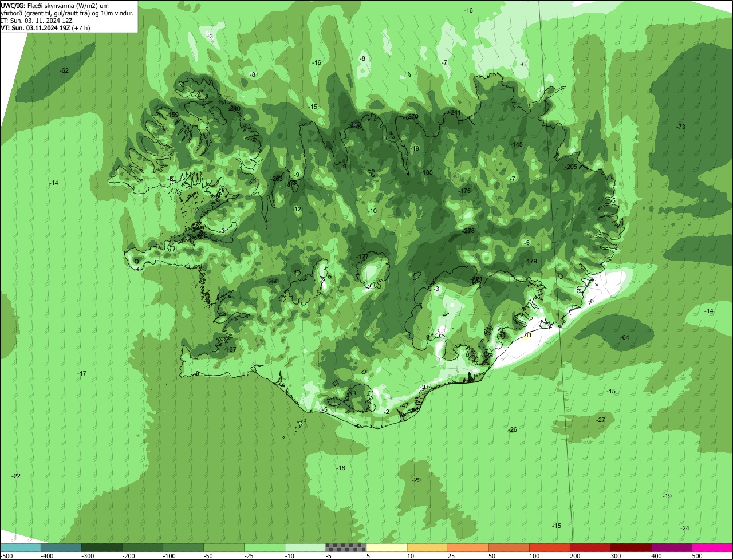The width and height of the screenshot is (733, 560).
Task: Click the -179 value on the map
Action: coord(531,261)
